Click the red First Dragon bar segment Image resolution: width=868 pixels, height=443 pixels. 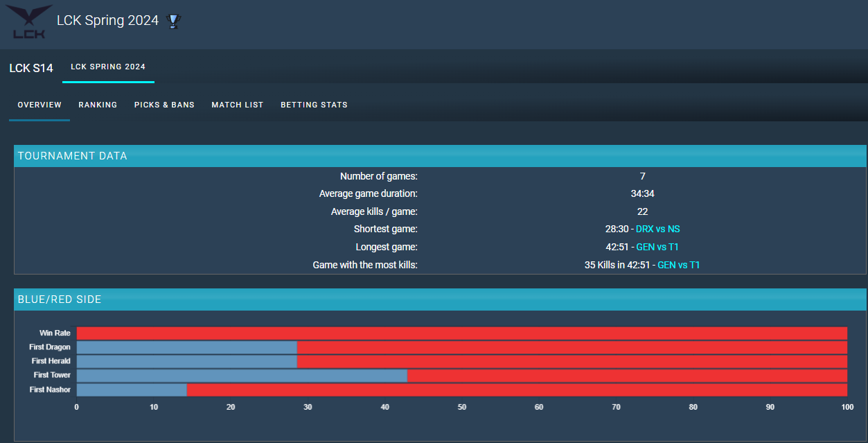572,347
